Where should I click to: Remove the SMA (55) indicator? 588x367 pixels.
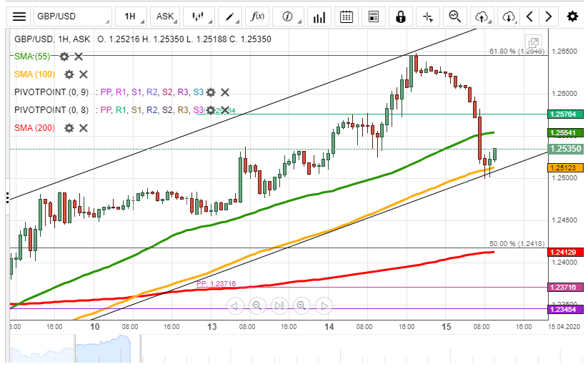coord(79,56)
